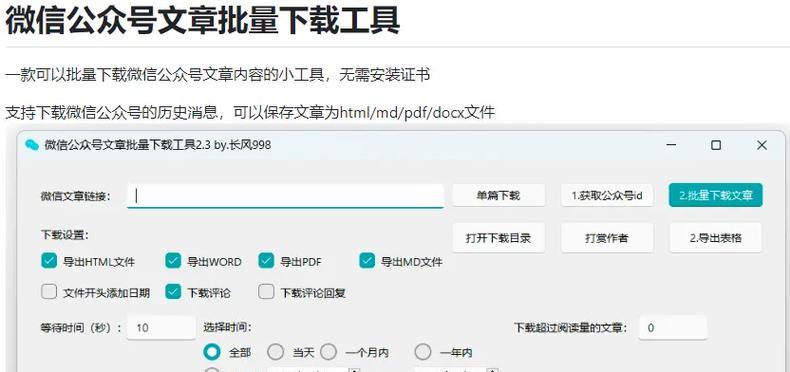Click the 下载超过阅读量的文章: label
Viewport: 790px width, 372px height.
pos(571,328)
